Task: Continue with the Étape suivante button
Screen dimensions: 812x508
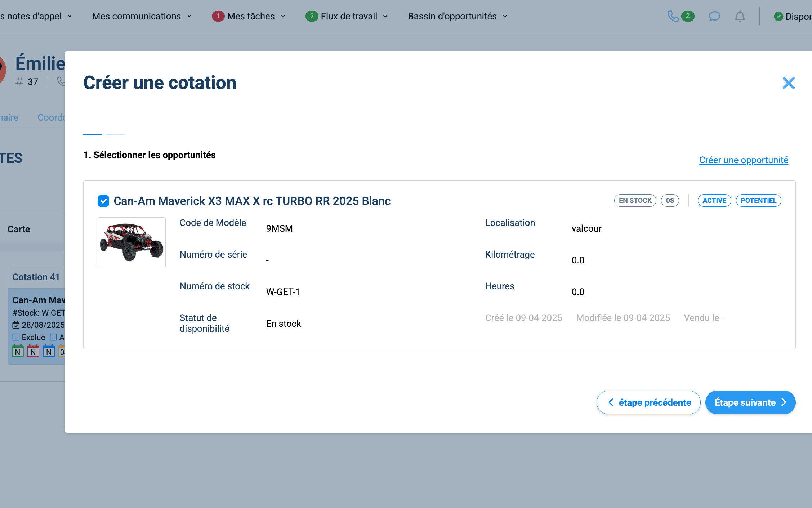Action: click(750, 402)
